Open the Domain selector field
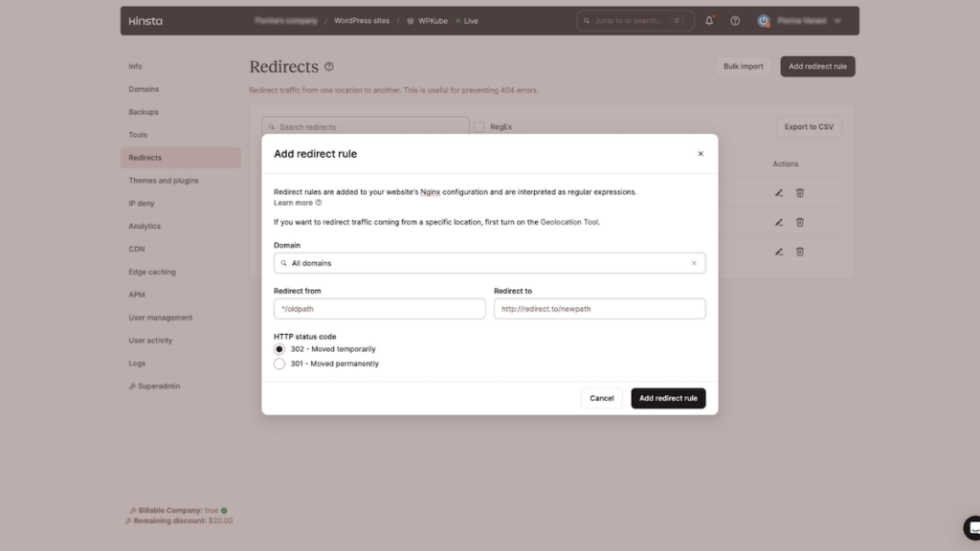Screen dimensions: 980x551 [x=489, y=263]
